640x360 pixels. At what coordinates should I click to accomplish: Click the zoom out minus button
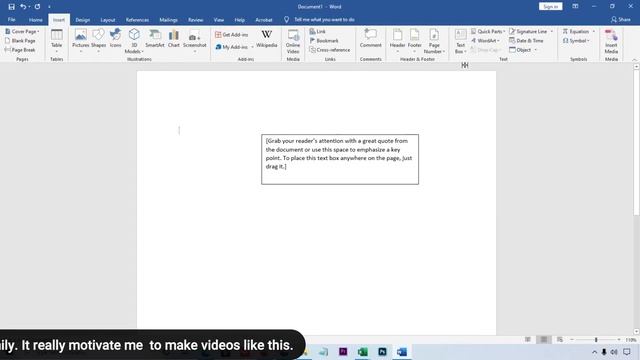572,340
